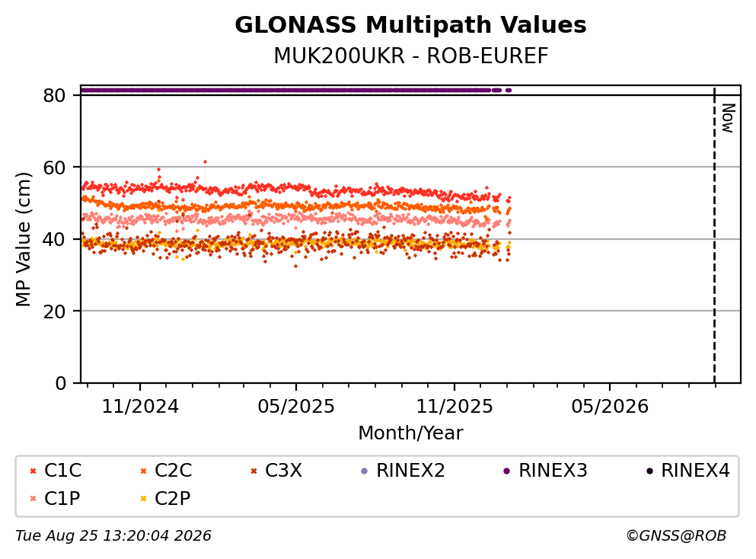Click the C2C orange legend marker

(143, 471)
